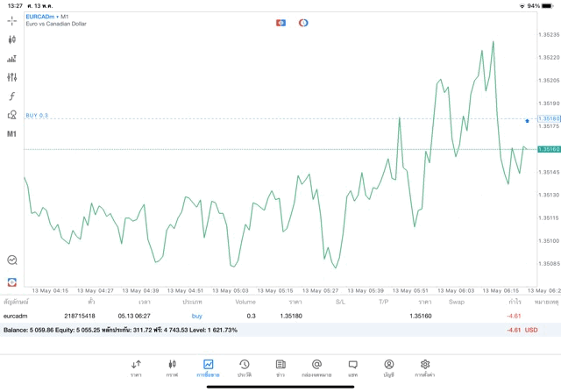
Task: Switch to the กราฟ chart tab
Action: [x=172, y=367]
